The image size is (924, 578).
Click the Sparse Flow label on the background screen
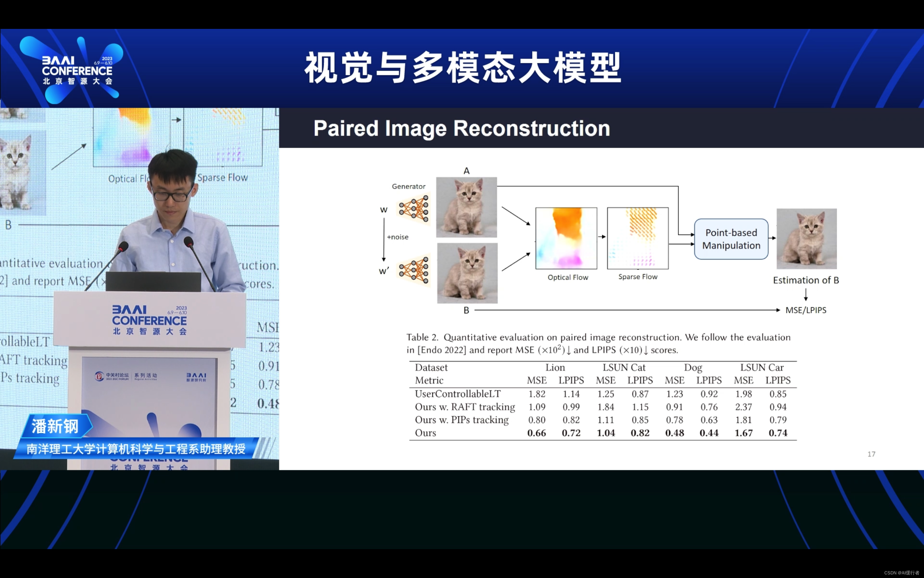222,177
